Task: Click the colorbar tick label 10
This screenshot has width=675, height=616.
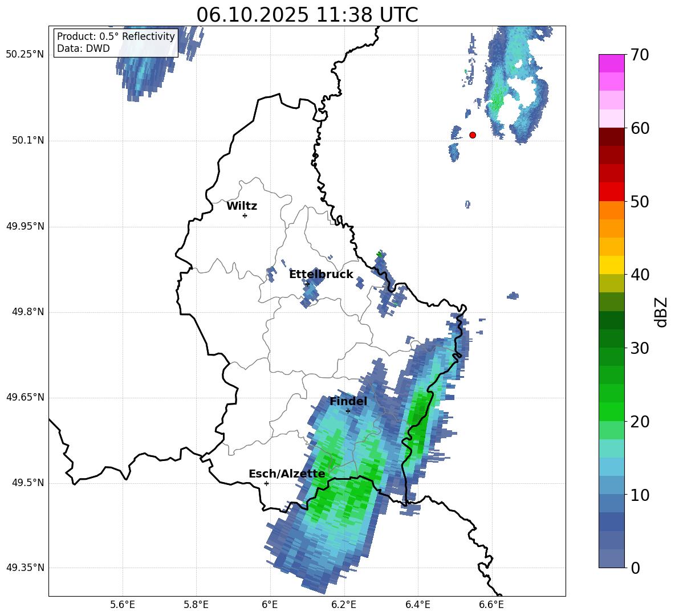Action: (x=640, y=495)
